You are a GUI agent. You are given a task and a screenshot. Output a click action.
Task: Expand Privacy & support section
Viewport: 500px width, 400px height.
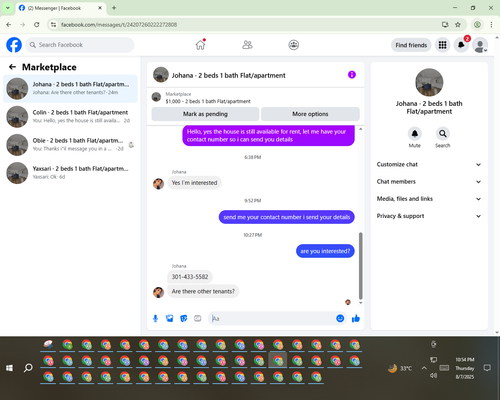tap(429, 216)
